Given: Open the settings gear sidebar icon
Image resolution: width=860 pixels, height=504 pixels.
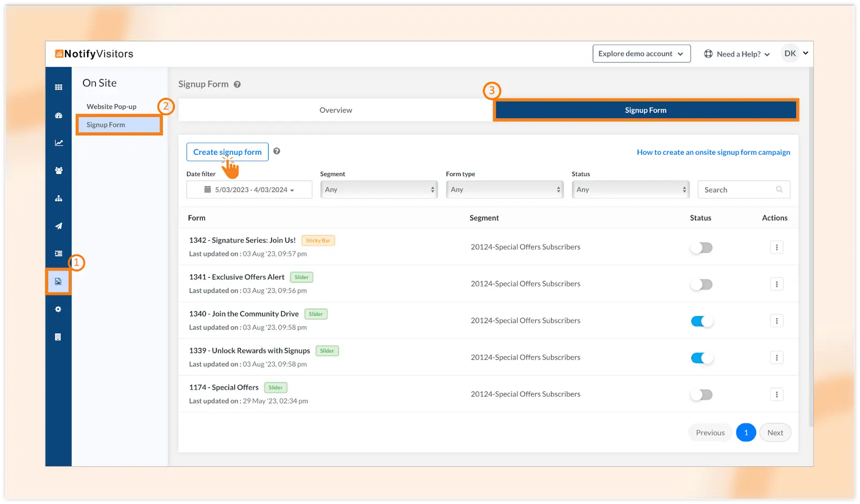Looking at the screenshot, I should tap(58, 309).
